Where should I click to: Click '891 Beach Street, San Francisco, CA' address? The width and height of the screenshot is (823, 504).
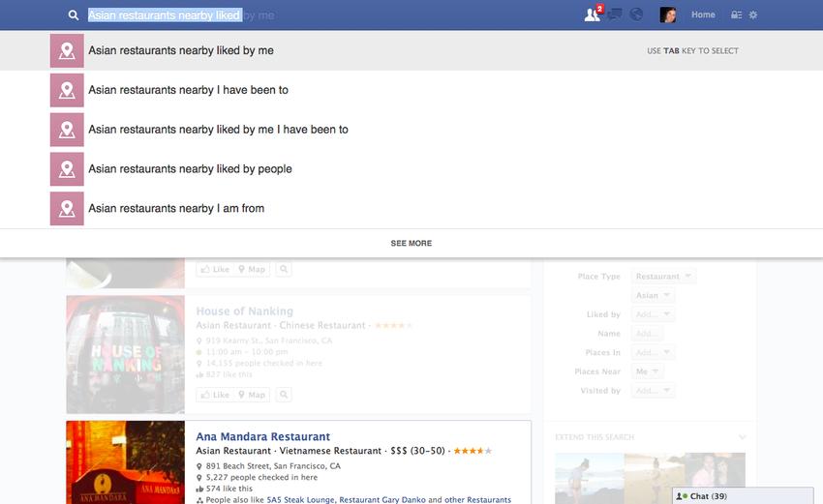[273, 465]
